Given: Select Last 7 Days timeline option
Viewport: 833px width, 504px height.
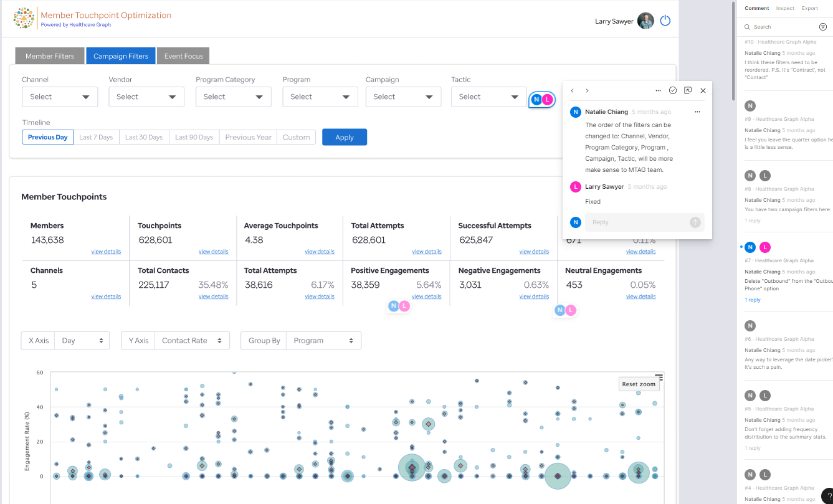Looking at the screenshot, I should click(x=96, y=137).
